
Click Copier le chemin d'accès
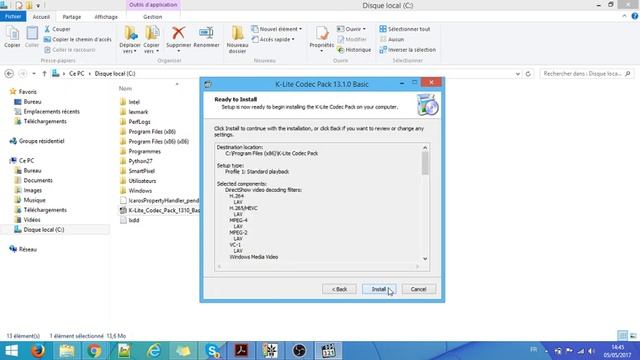[x=78, y=39]
